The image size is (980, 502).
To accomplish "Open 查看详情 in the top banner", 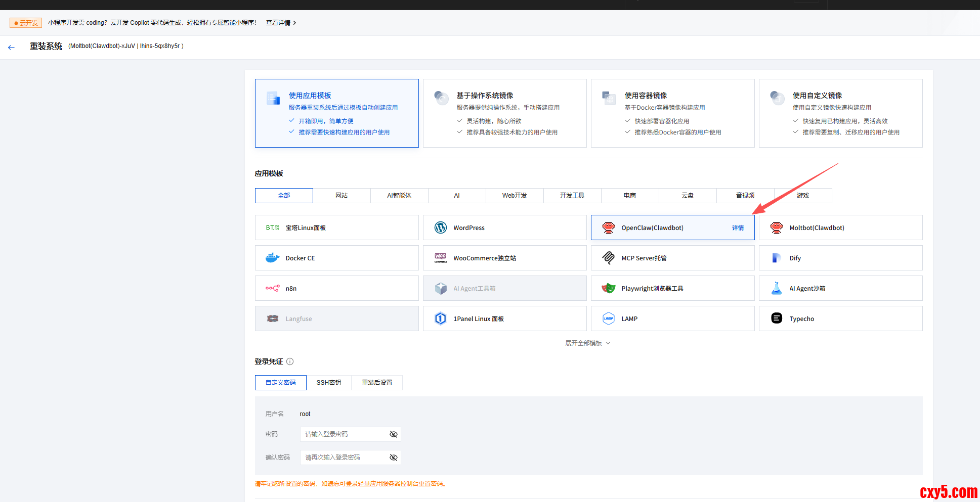I will 281,23.
